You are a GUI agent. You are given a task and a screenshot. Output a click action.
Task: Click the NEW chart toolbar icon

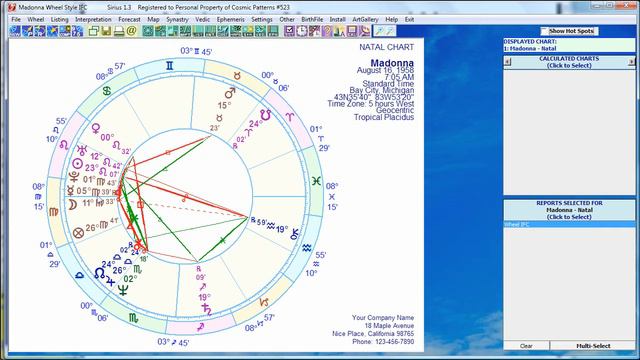click(15, 31)
